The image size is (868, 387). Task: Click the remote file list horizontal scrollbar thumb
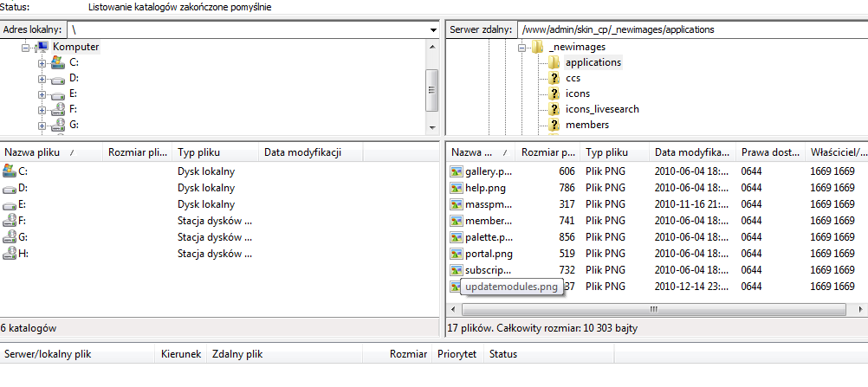pos(654,308)
